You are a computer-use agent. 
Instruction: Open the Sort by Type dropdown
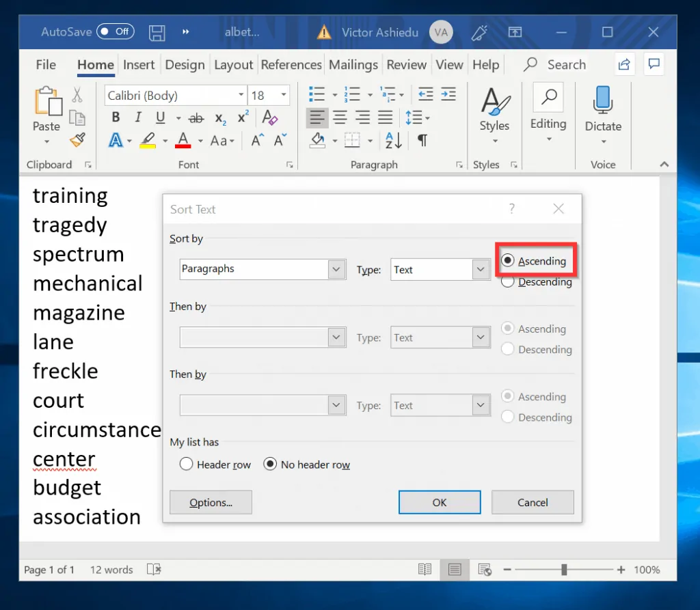click(x=481, y=270)
